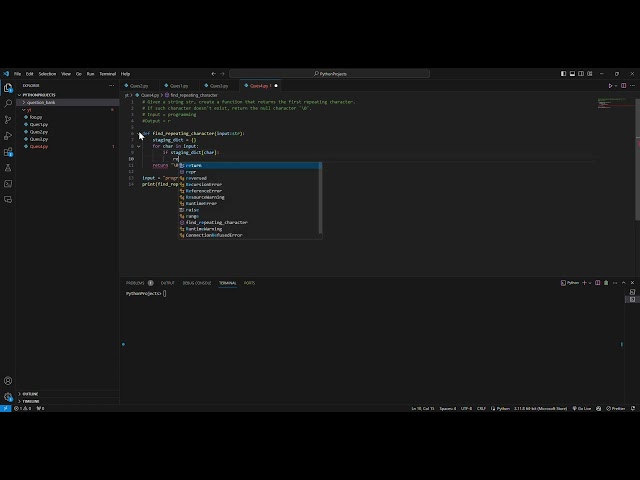The height and width of the screenshot is (480, 640).
Task: Open the Selection menu
Action: coord(47,74)
